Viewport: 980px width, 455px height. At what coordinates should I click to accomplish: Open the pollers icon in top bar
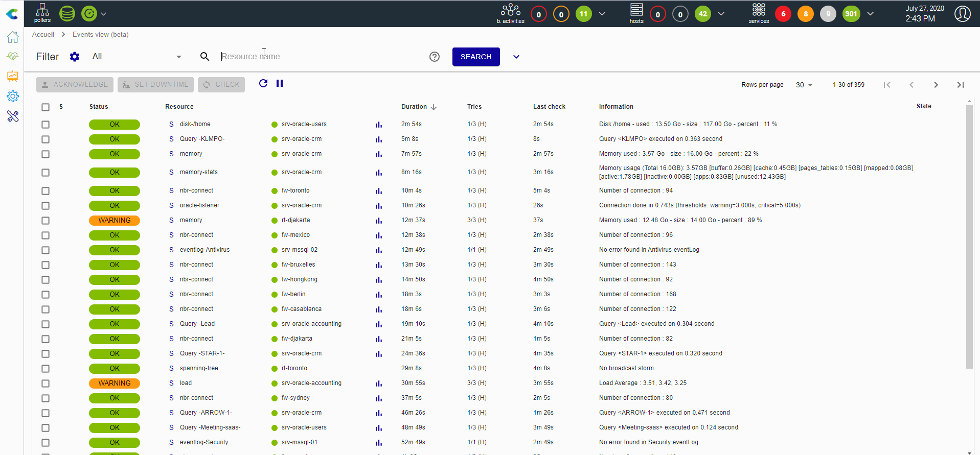pos(42,13)
